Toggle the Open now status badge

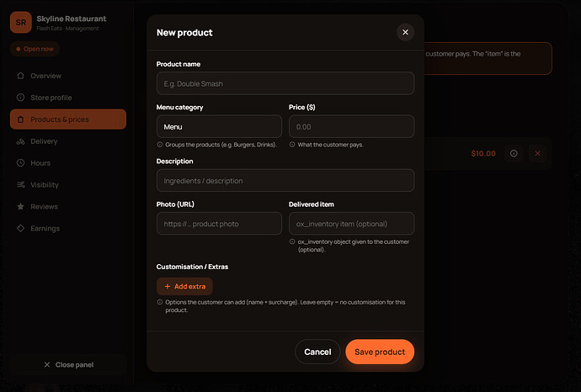35,49
